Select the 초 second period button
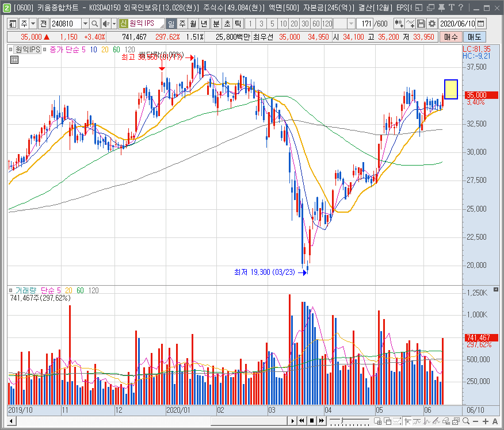This screenshot has height=430, width=504. click(227, 24)
